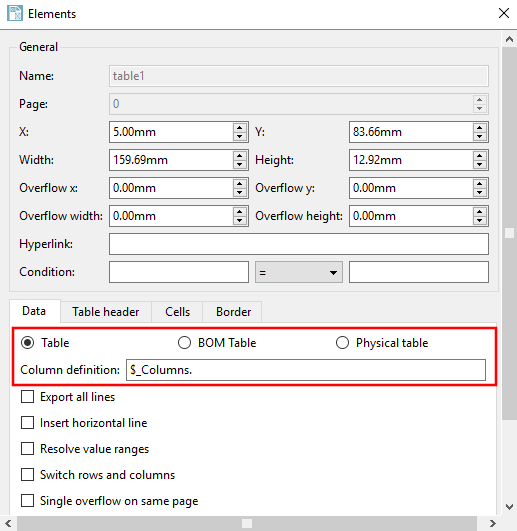This screenshot has width=517, height=531.
Task: Click the Elements dialog title icon
Action: point(15,14)
